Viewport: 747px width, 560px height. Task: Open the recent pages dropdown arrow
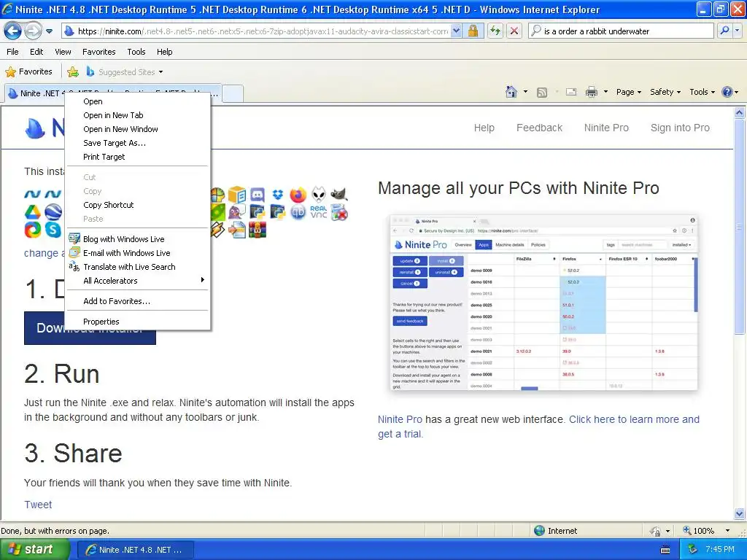coord(49,31)
